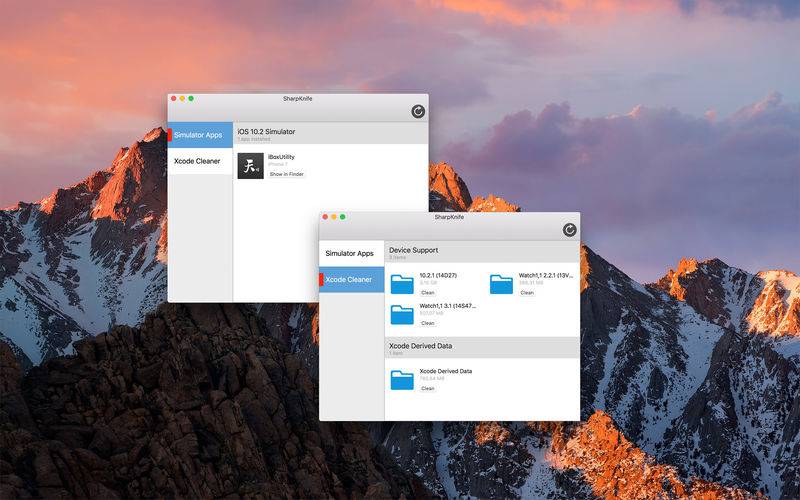
Task: Click the SharpKnife title of the front window
Action: (x=449, y=217)
